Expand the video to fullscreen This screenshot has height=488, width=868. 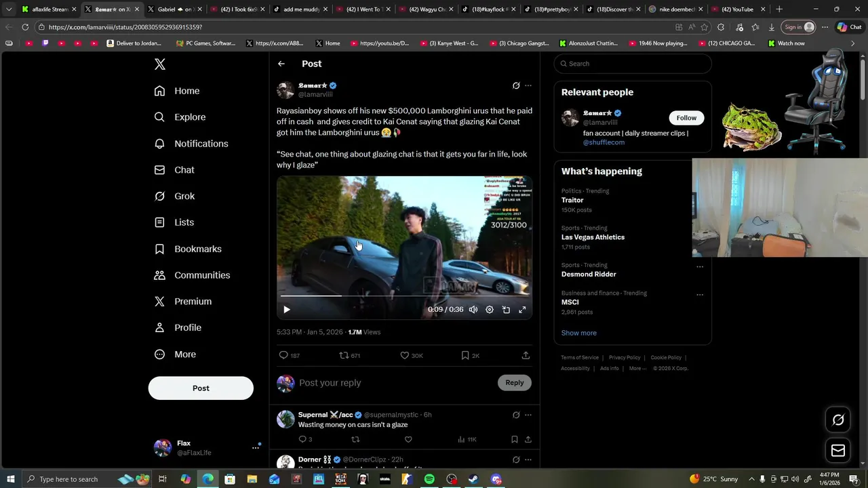(x=522, y=310)
